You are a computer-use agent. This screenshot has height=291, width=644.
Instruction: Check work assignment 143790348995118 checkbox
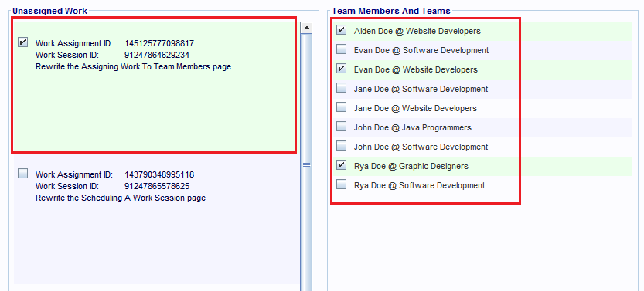point(23,174)
